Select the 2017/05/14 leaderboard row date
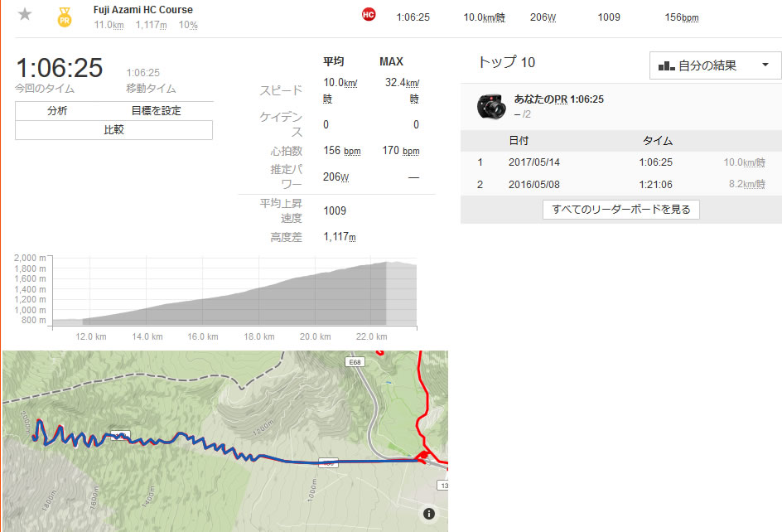This screenshot has height=532, width=782. click(534, 162)
